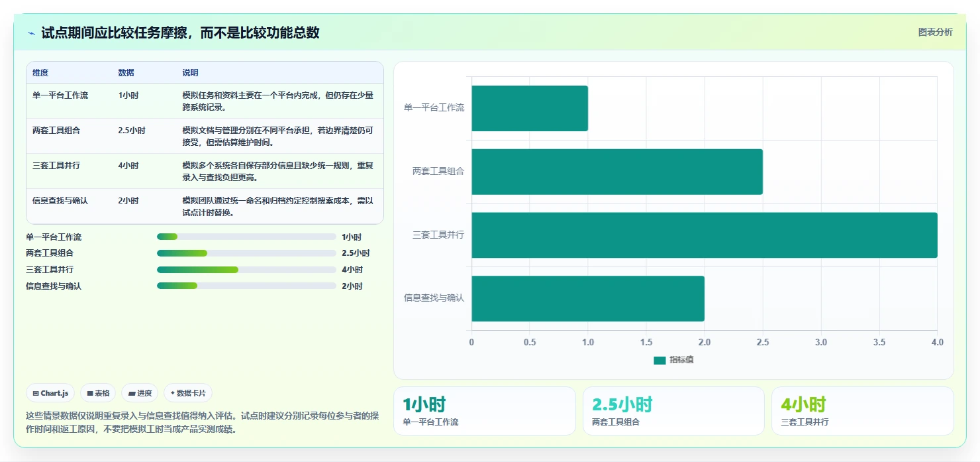The image size is (980, 462).
Task: Click the lightning icon beside the title
Action: pos(31,33)
